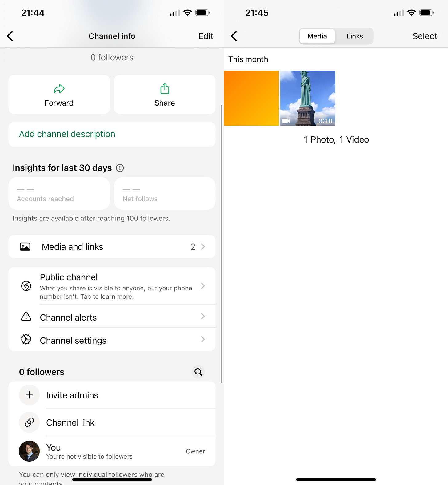
Task: Tap your profile photo avatar
Action: click(x=29, y=451)
